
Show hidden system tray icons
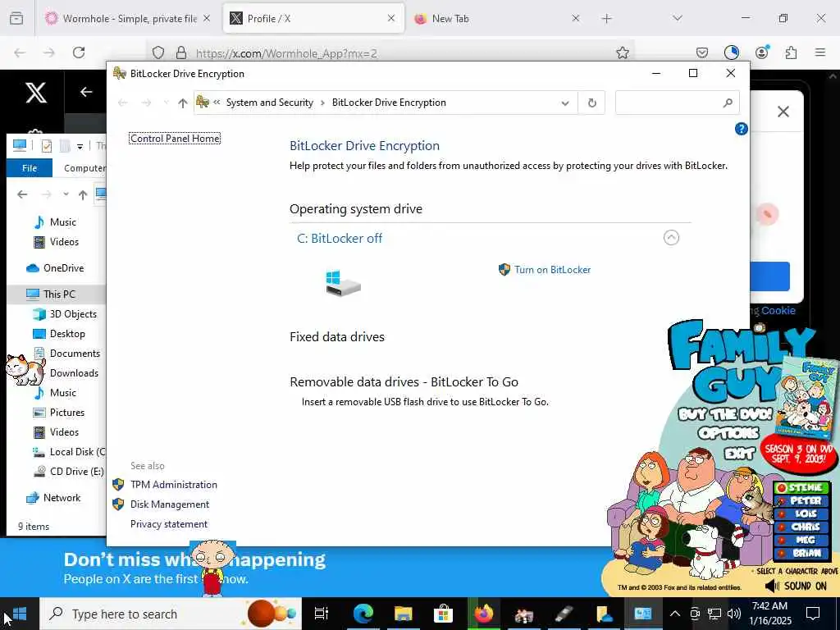point(674,614)
